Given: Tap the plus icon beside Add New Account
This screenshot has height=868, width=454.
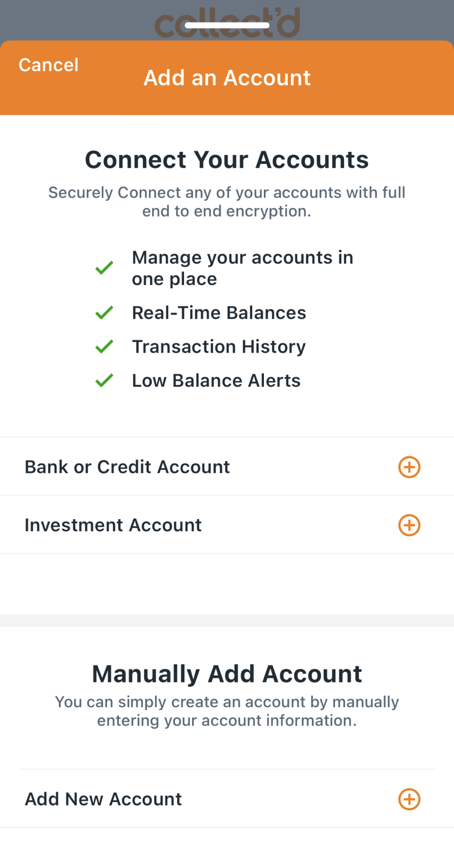Looking at the screenshot, I should point(409,799).
